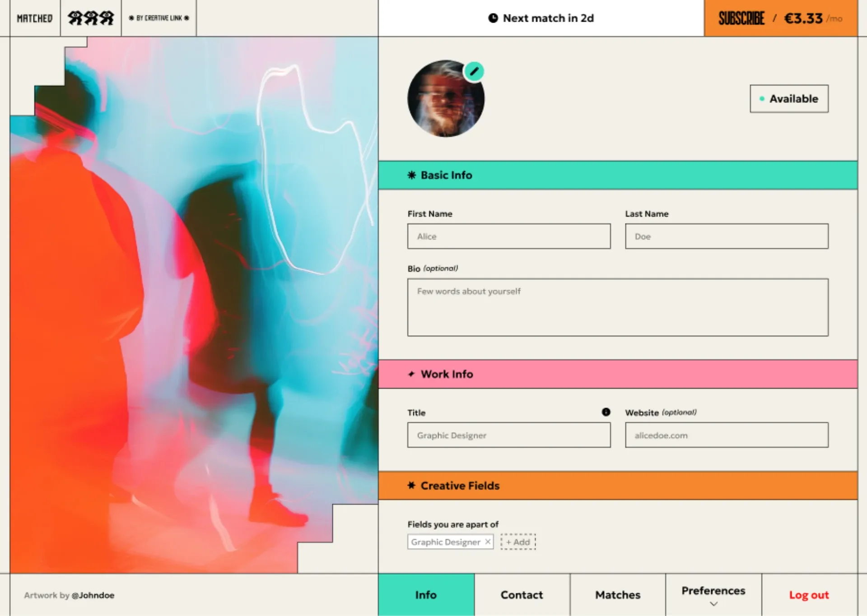The image size is (867, 616).
Task: Click the clock icon next to Next match
Action: 493,18
